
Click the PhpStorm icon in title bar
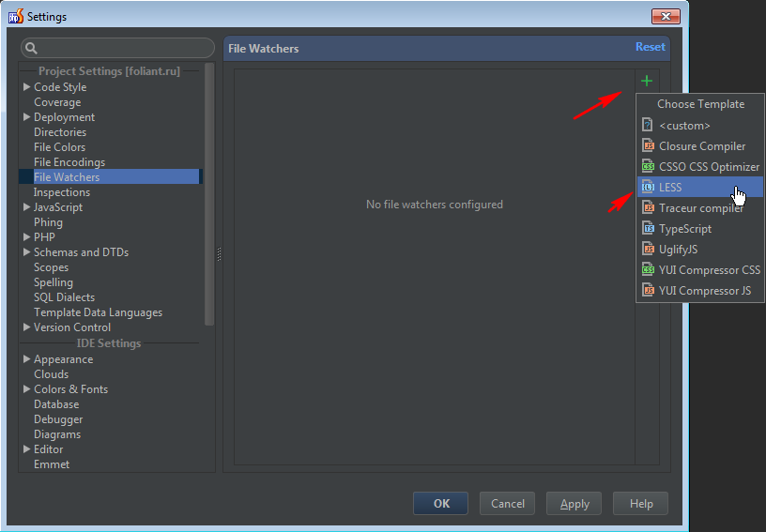click(16, 16)
